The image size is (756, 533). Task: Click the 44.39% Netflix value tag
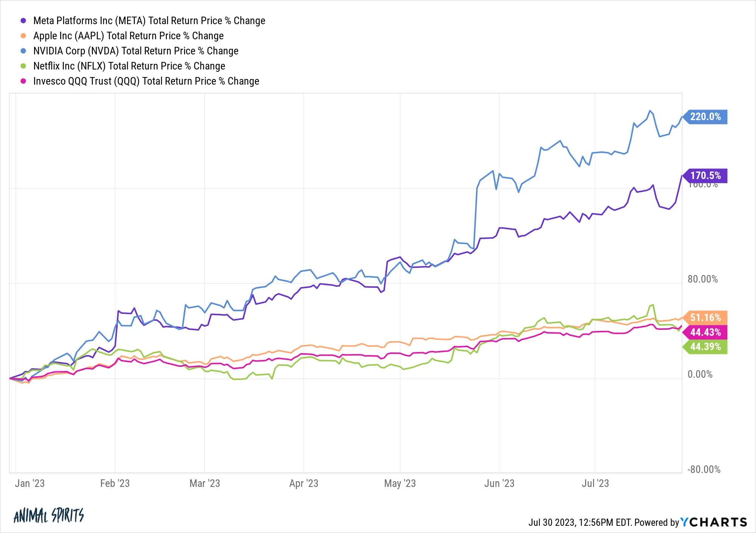pyautogui.click(x=705, y=347)
